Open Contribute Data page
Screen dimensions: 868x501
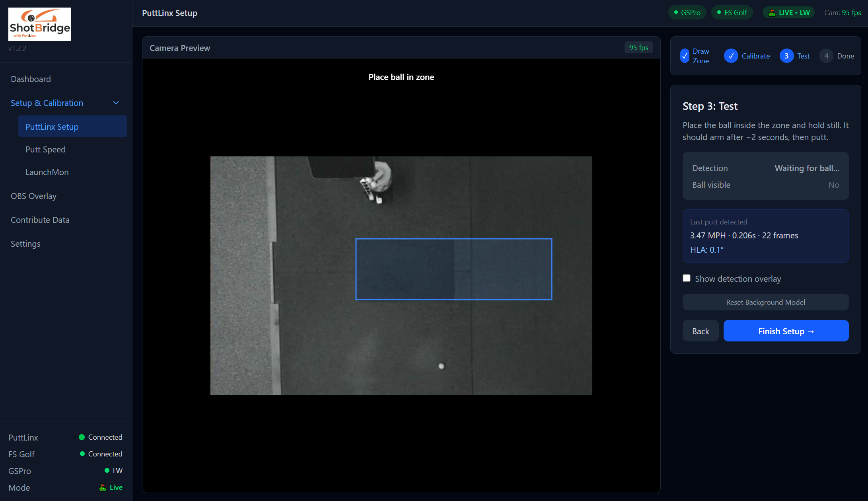click(40, 220)
